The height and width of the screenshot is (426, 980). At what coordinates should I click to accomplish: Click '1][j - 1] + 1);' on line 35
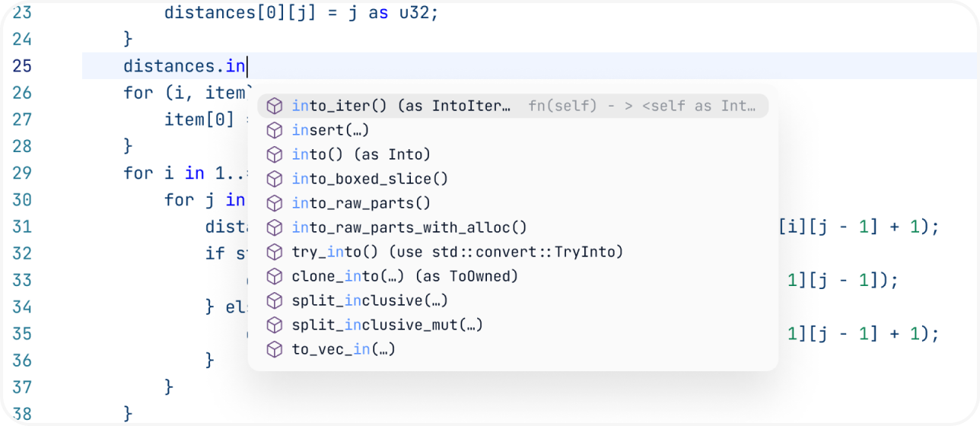pyautogui.click(x=864, y=334)
